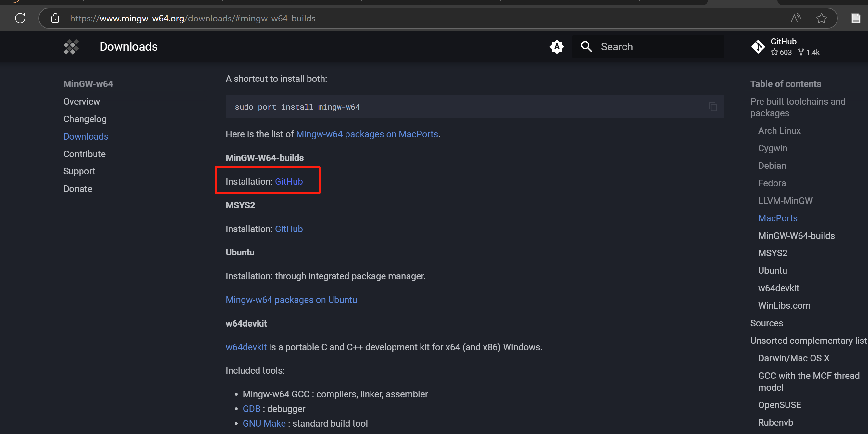Jump to Fedora in table of contents

click(x=772, y=183)
